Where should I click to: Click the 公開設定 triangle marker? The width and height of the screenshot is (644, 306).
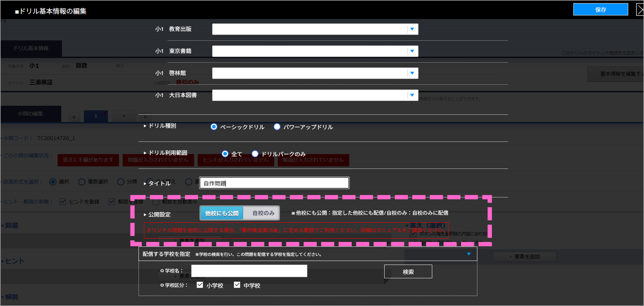145,215
